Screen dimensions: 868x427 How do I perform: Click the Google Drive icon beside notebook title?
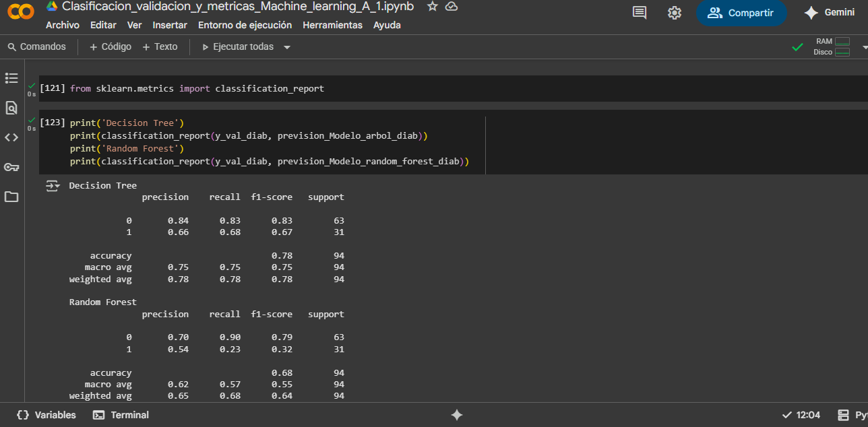pyautogui.click(x=52, y=6)
